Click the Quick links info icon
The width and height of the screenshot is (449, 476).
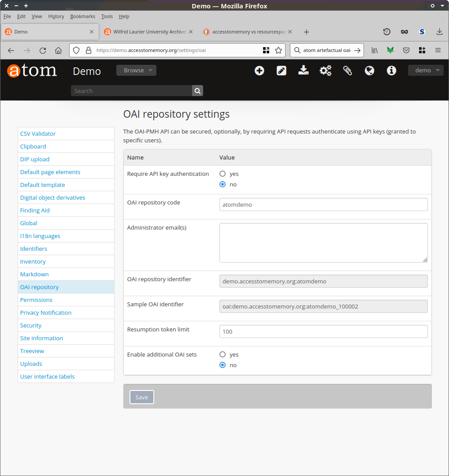pos(391,71)
